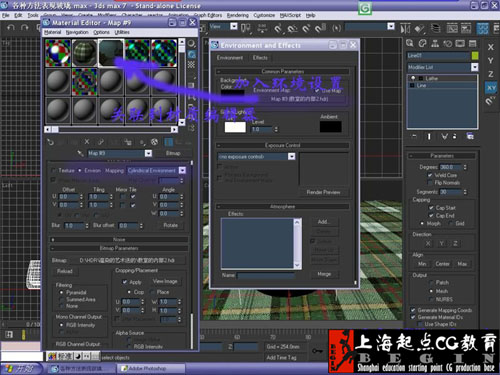Open the Create panel tab icon
This screenshot has width=500, height=375.
point(410,43)
